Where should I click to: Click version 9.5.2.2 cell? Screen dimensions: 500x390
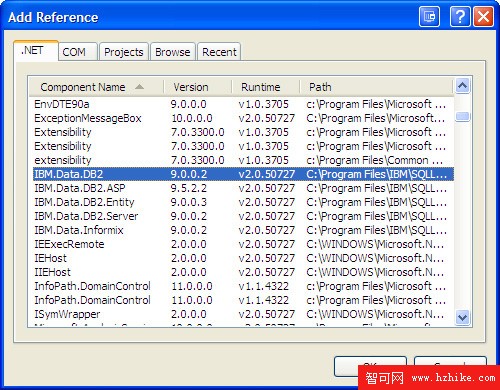(x=189, y=188)
